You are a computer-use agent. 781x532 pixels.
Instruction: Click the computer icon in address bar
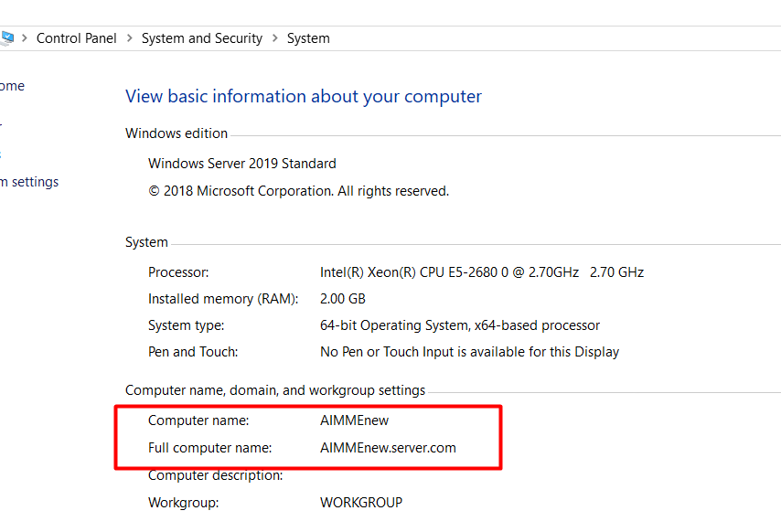(x=7, y=38)
